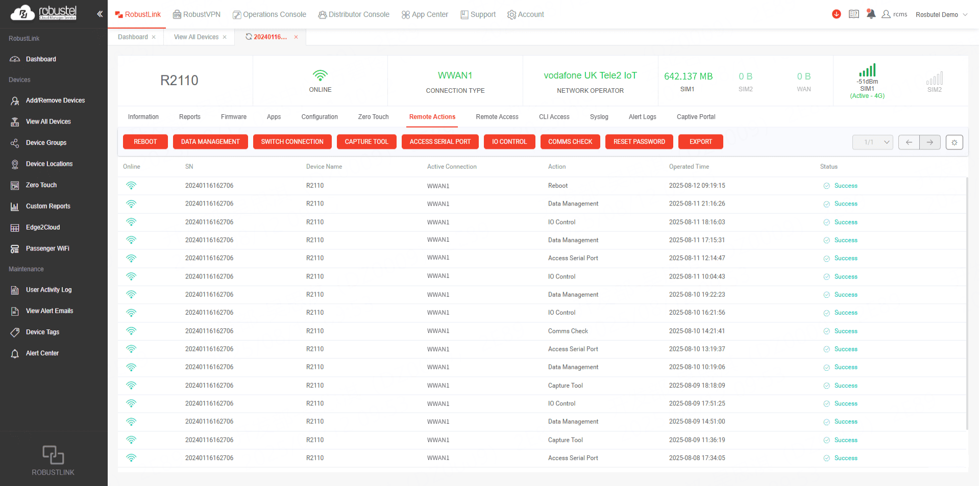Click the EXPORT button
The image size is (980, 486).
(700, 142)
